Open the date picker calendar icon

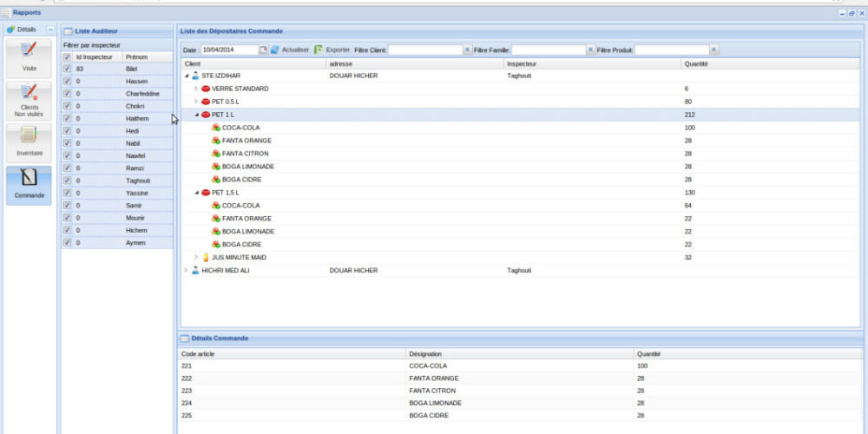click(263, 50)
